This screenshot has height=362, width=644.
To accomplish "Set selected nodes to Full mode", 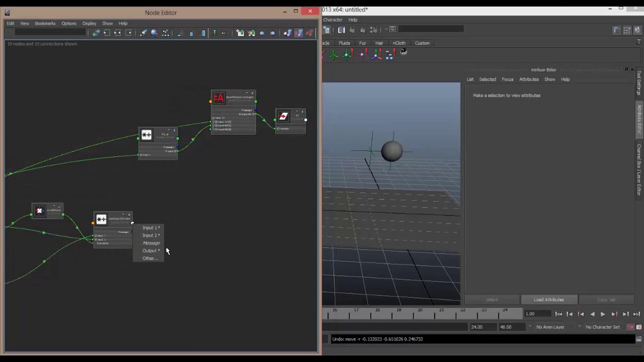I will coord(203,33).
